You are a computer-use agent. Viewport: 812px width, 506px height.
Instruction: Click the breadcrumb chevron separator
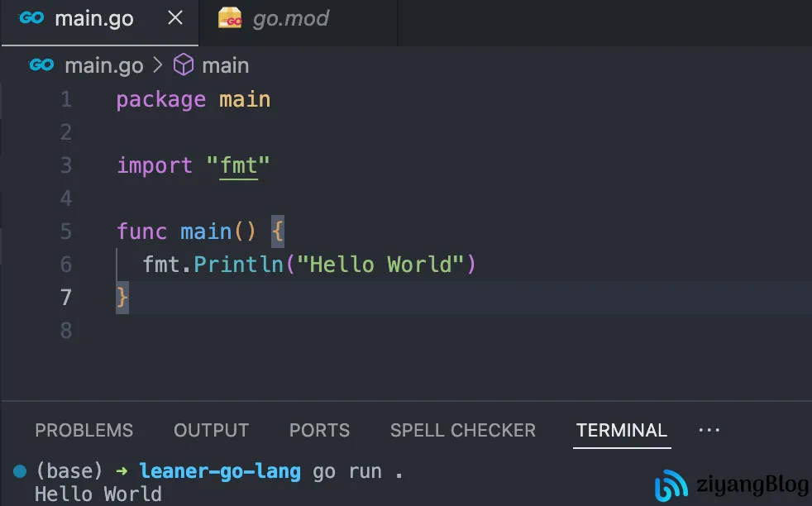click(158, 65)
